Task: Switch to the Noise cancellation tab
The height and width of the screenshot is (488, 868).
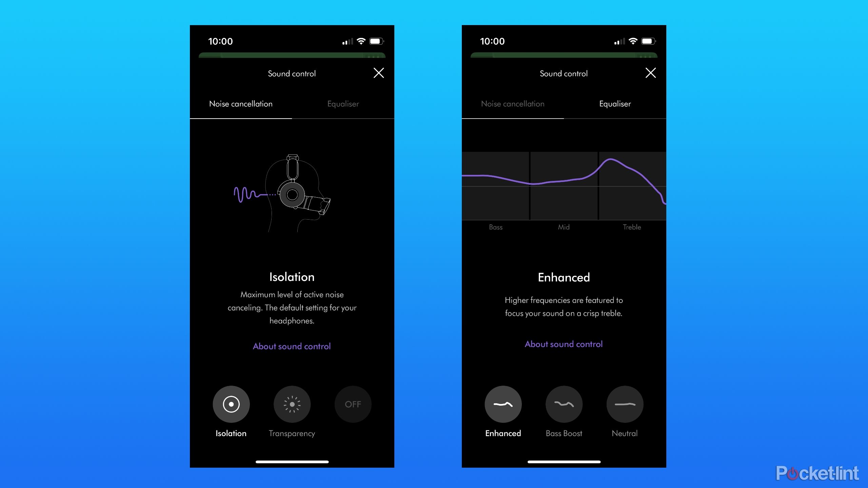Action: 512,103
